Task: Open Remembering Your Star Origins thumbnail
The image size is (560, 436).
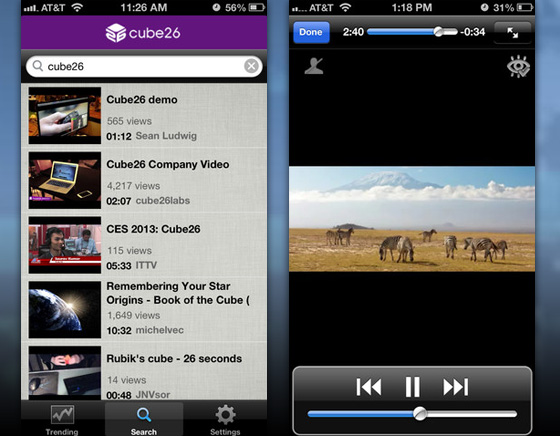Action: [x=65, y=310]
